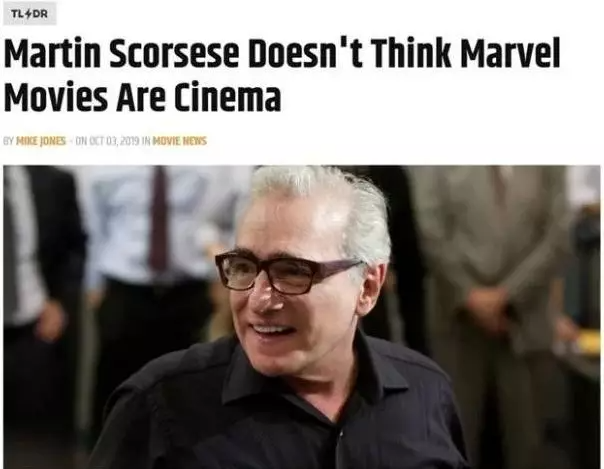Open author Mike Jones profile link

pyautogui.click(x=41, y=141)
